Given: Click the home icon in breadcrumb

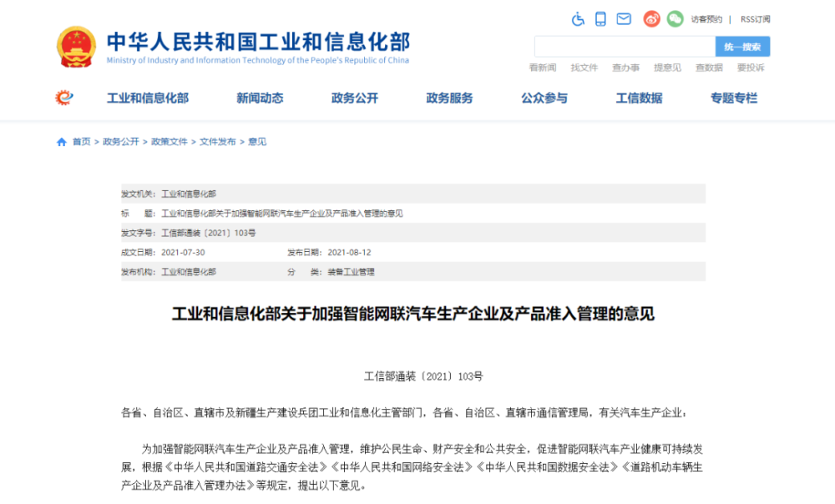Looking at the screenshot, I should tap(62, 142).
